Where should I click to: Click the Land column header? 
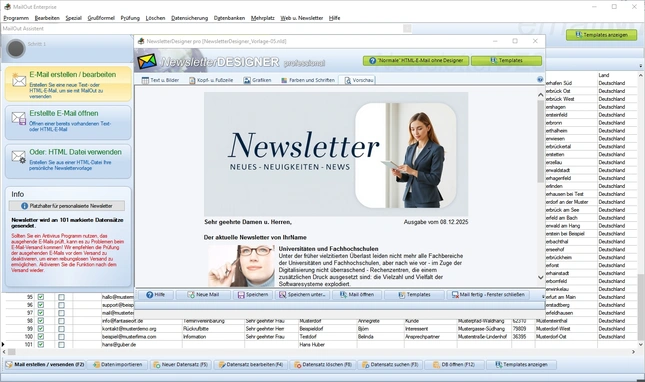[x=617, y=75]
